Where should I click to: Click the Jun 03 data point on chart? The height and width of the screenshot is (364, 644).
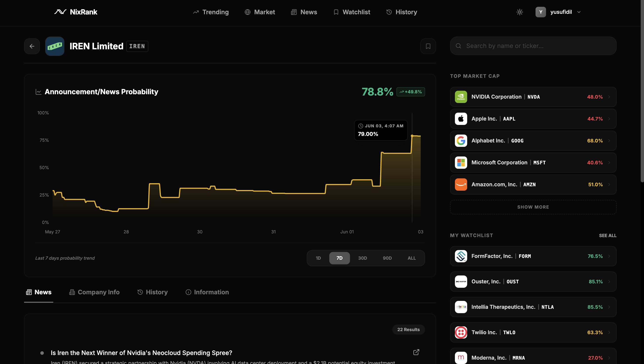[x=412, y=136]
